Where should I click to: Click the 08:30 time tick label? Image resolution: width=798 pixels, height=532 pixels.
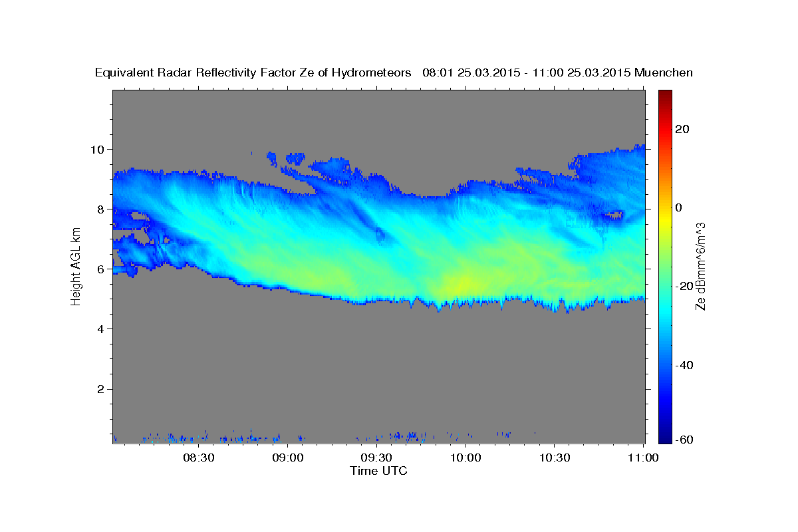tap(198, 458)
